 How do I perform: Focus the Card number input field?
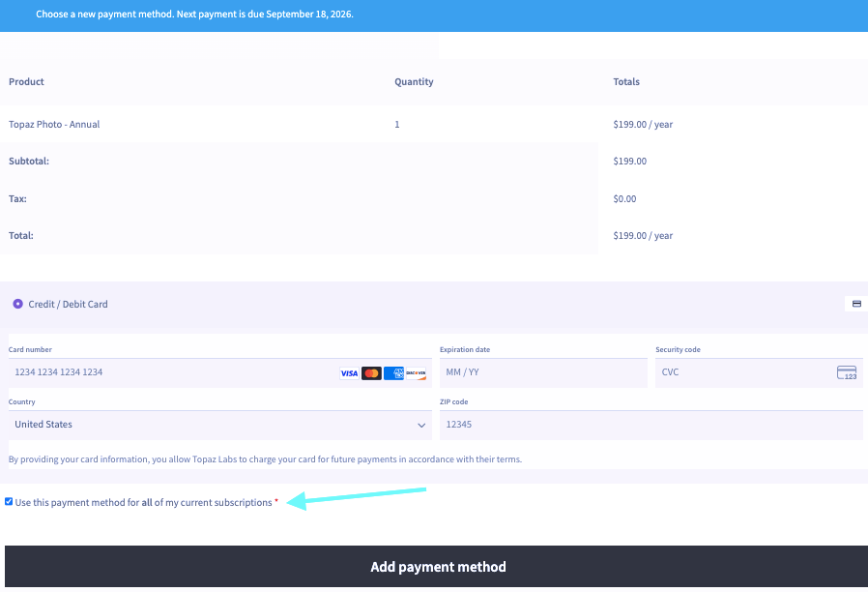[x=219, y=372]
